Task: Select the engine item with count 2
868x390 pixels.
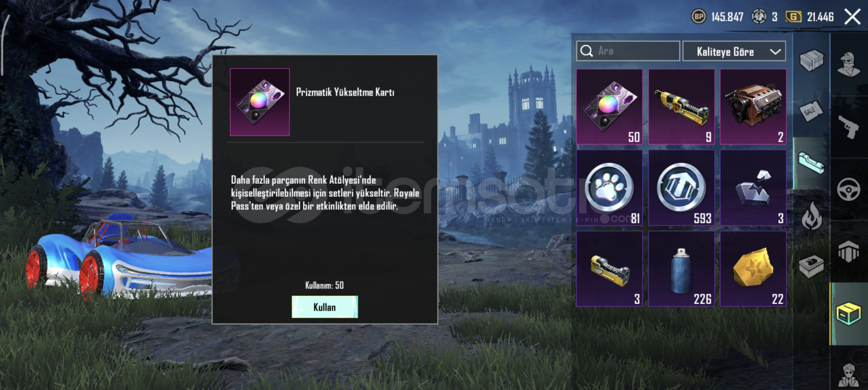Action: 753,107
